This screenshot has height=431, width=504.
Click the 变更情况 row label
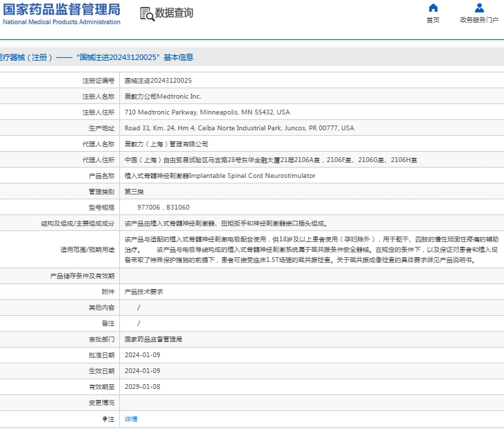pyautogui.click(x=101, y=403)
